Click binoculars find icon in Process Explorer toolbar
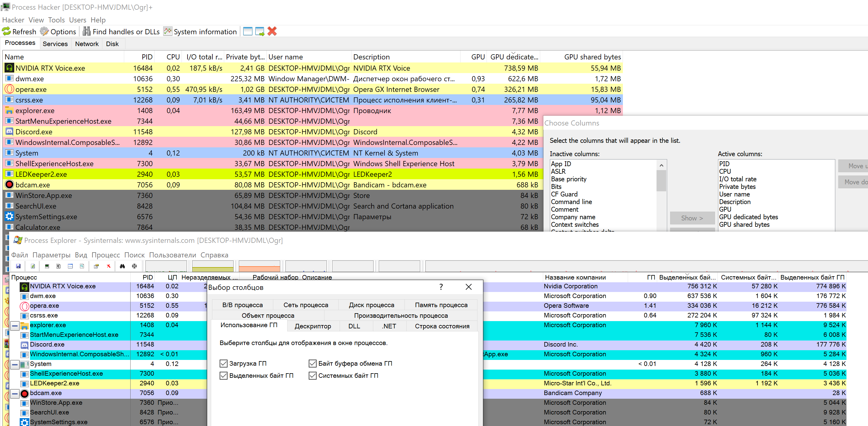Image resolution: width=868 pixels, height=426 pixels. (x=122, y=266)
